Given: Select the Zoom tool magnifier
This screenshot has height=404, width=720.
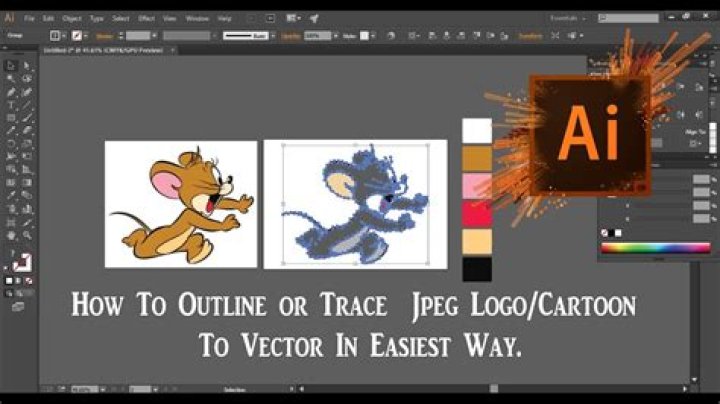Looking at the screenshot, I should point(27,236).
